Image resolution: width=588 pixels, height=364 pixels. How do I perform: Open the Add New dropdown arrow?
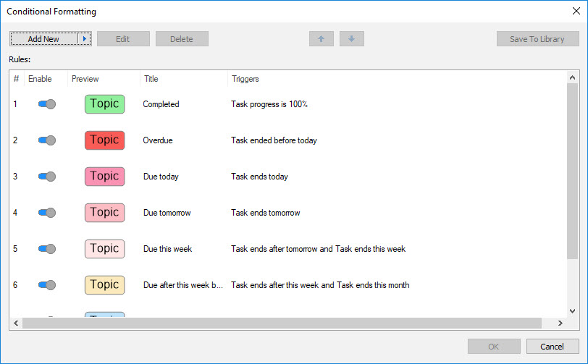click(x=85, y=39)
